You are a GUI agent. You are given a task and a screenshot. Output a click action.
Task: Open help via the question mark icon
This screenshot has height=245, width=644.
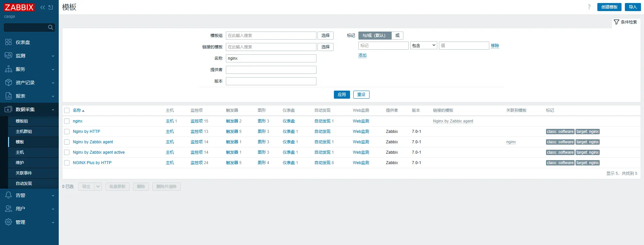point(589,7)
